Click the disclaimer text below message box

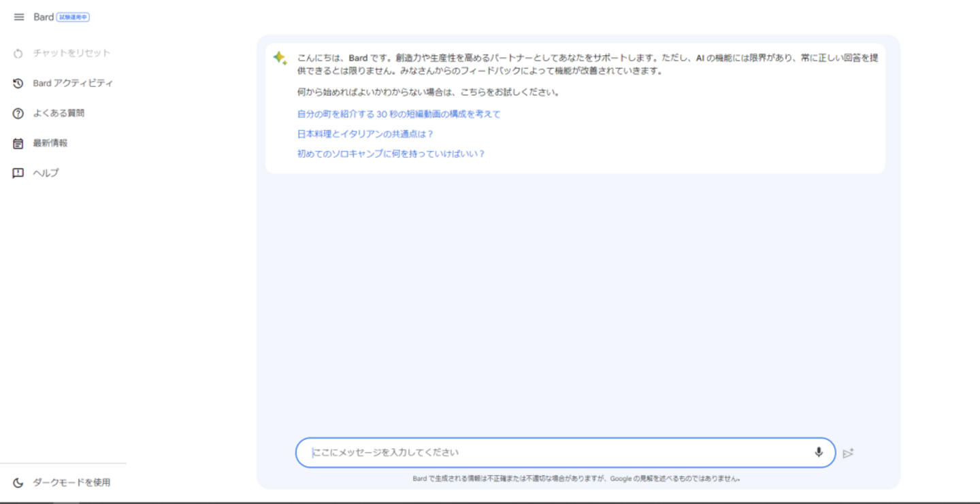pos(577,479)
